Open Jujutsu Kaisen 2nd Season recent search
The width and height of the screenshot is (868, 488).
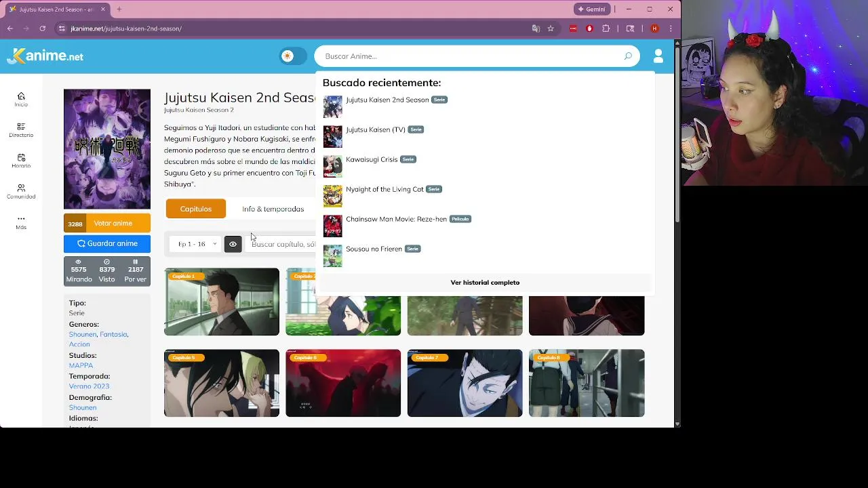point(387,100)
